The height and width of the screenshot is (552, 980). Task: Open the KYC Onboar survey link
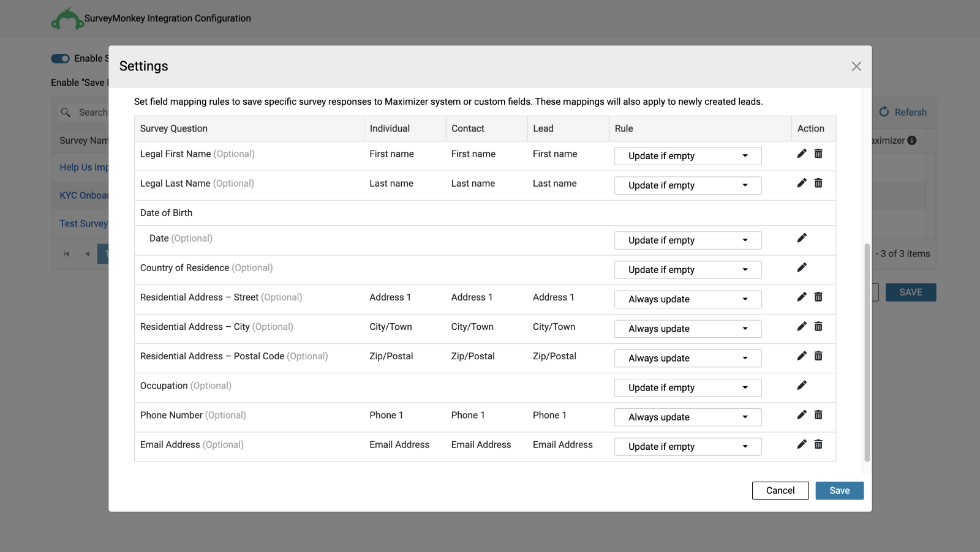(x=84, y=195)
